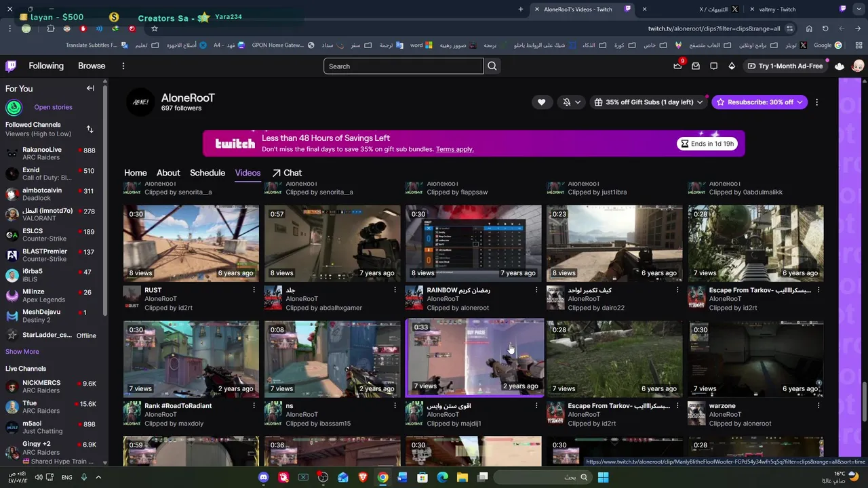Image resolution: width=868 pixels, height=488 pixels.
Task: Click browser home button
Action: 809,28
